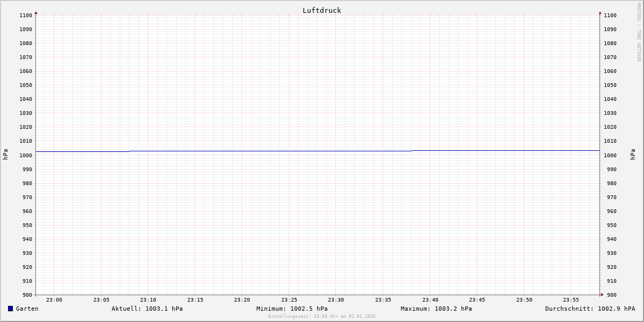
Task: Click the red arrow at x-axis end
Action: tap(602, 295)
